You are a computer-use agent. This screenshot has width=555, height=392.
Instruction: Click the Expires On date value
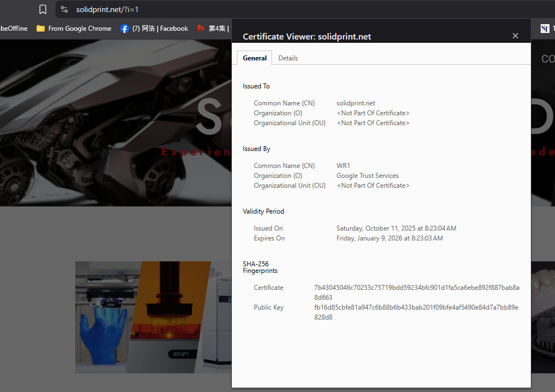click(390, 238)
